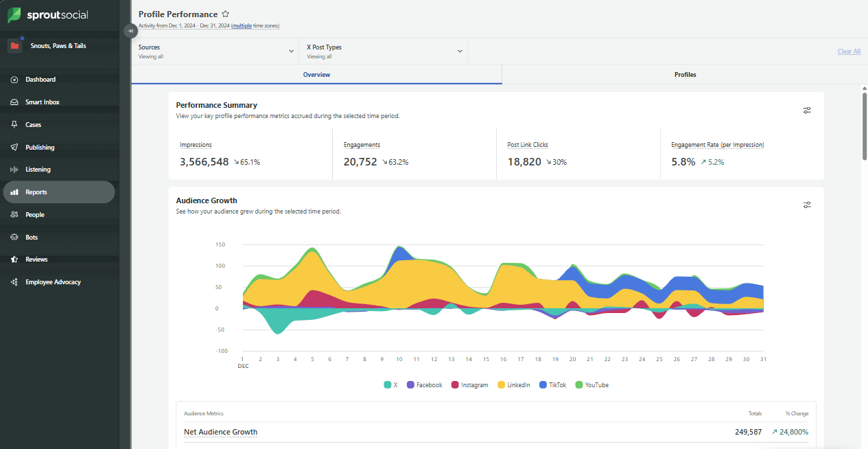
Task: Toggle TikTok in the chart legend
Action: (552, 384)
